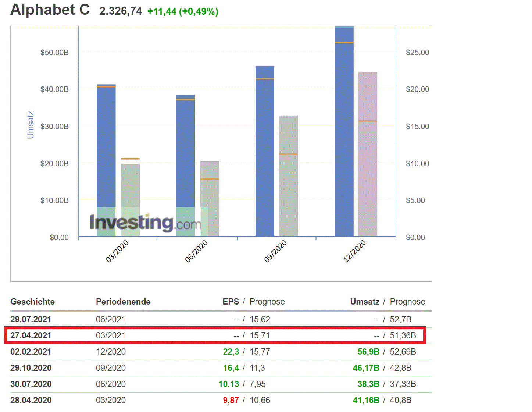The width and height of the screenshot is (532, 412).
Task: Click the revenue forecast 42,8B
Action: [401, 368]
